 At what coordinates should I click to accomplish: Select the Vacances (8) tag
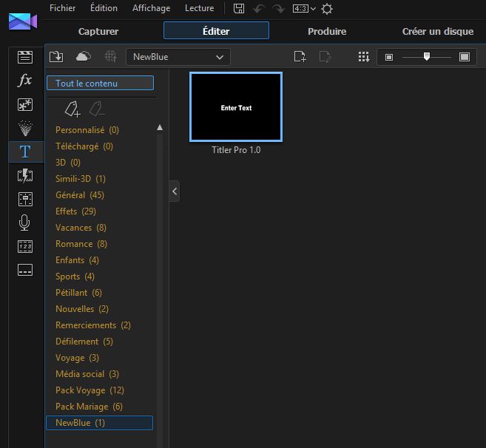(x=81, y=228)
